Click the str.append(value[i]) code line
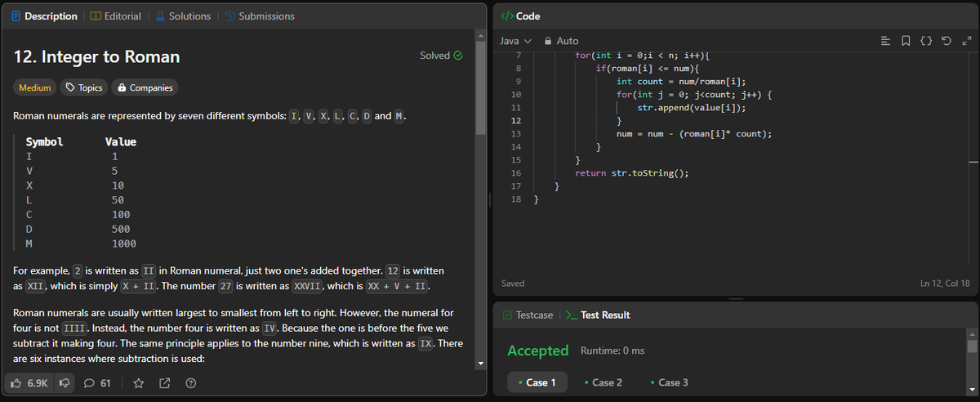 click(691, 108)
